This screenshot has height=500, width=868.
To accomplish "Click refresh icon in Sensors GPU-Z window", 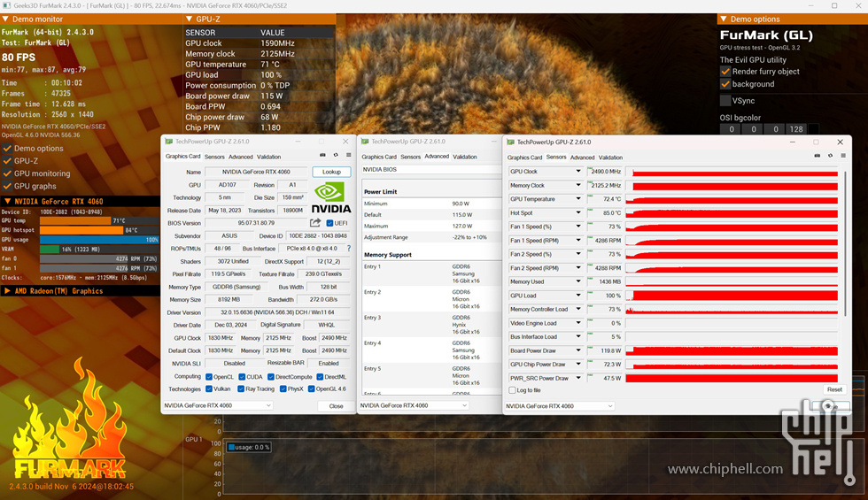I will pyautogui.click(x=831, y=156).
